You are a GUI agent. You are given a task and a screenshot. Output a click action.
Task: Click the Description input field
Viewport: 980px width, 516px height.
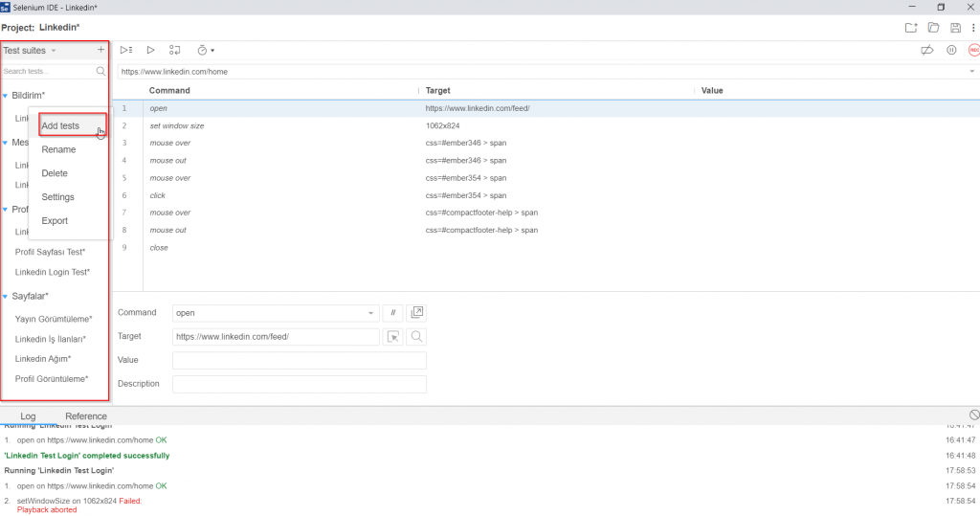[x=300, y=384]
